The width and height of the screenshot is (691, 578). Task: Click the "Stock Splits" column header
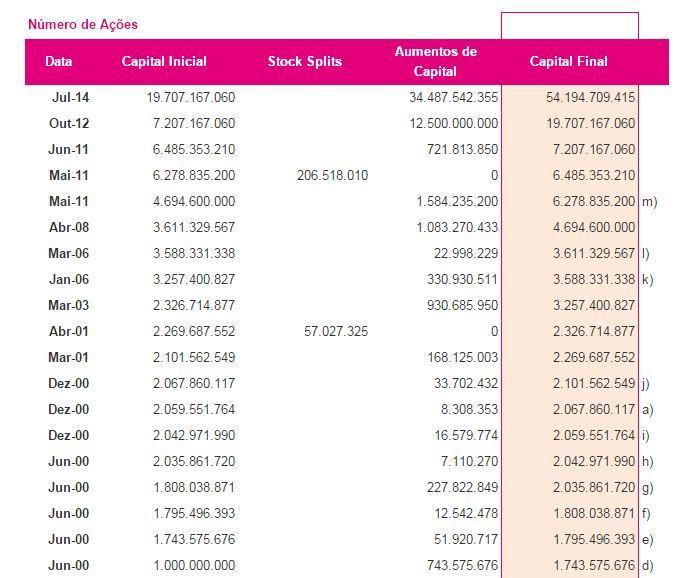[305, 62]
